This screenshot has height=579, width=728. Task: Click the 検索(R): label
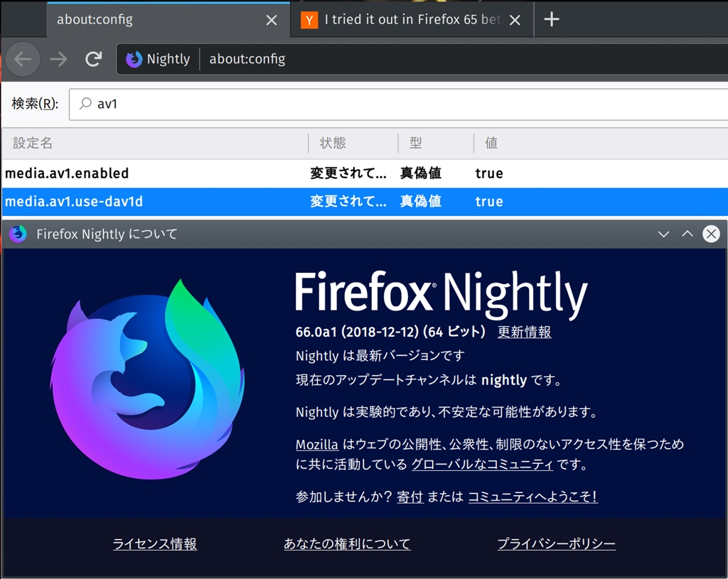(36, 104)
